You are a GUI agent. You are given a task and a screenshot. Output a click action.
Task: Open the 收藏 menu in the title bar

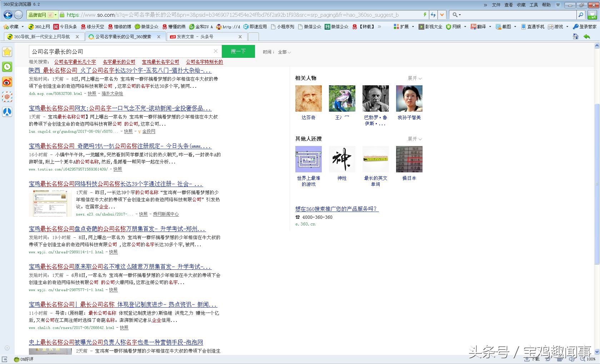(x=521, y=5)
